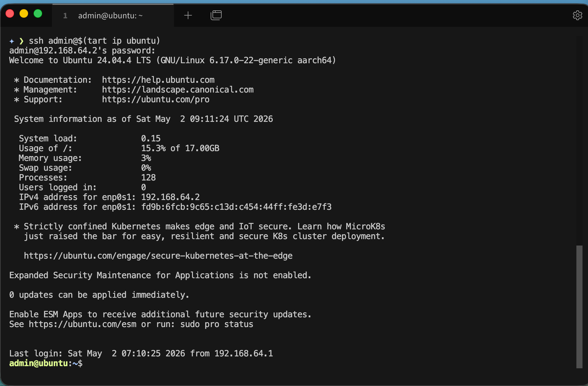This screenshot has height=386, width=588.
Task: Open the https://ubuntu.com/pro link
Action: point(156,100)
